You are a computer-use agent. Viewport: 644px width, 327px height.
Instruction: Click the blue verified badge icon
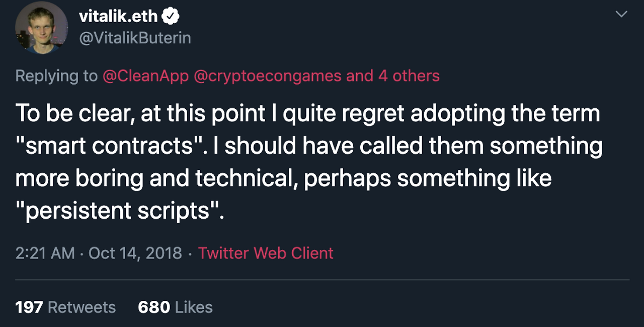pyautogui.click(x=171, y=17)
